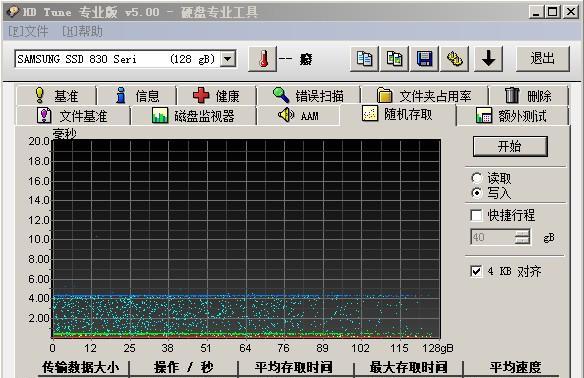This screenshot has width=584, height=378.
Task: Save screenshot with the floppy disk icon
Action: click(x=425, y=59)
